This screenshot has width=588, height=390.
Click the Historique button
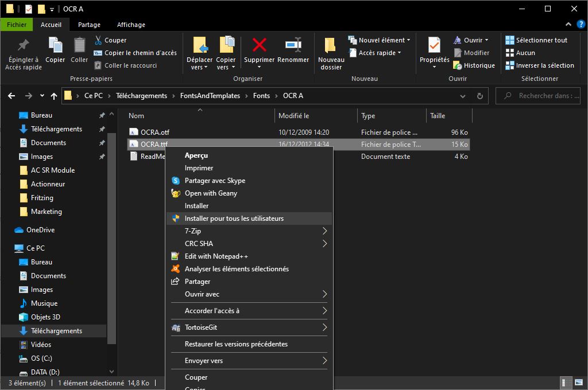point(474,65)
